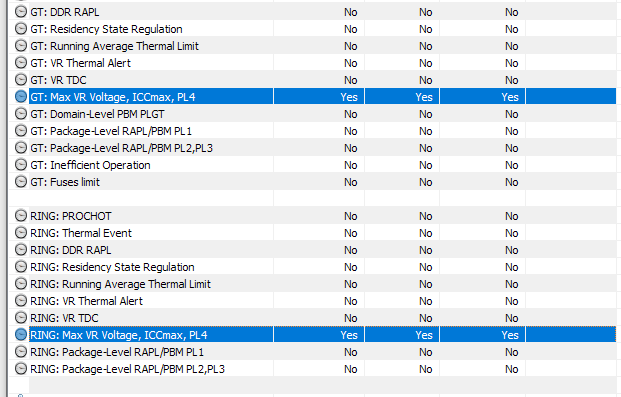
Task: Click the highlighted icon for GT: Max VR Voltage row
Action: coord(21,97)
